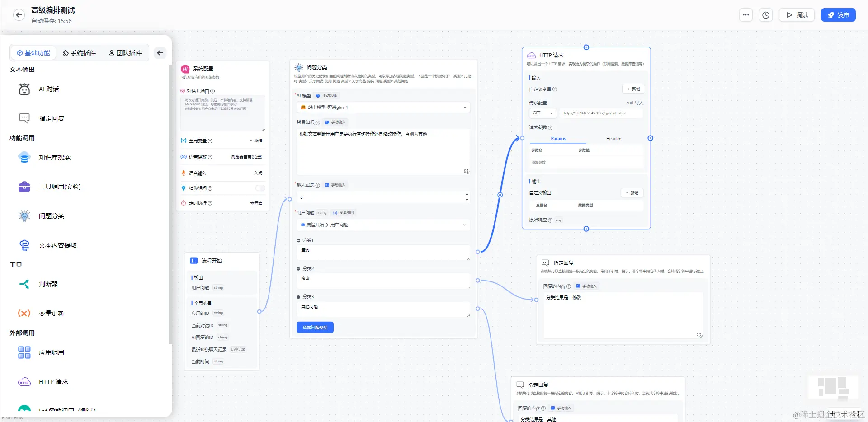868x422 pixels.
Task: Select the 变量更新 module icon
Action: click(x=24, y=313)
